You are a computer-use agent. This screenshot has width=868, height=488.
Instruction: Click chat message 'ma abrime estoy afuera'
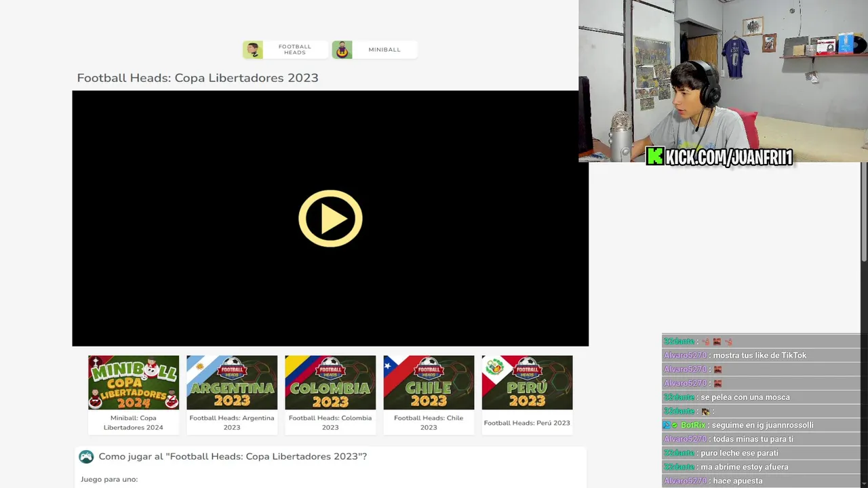tap(744, 467)
